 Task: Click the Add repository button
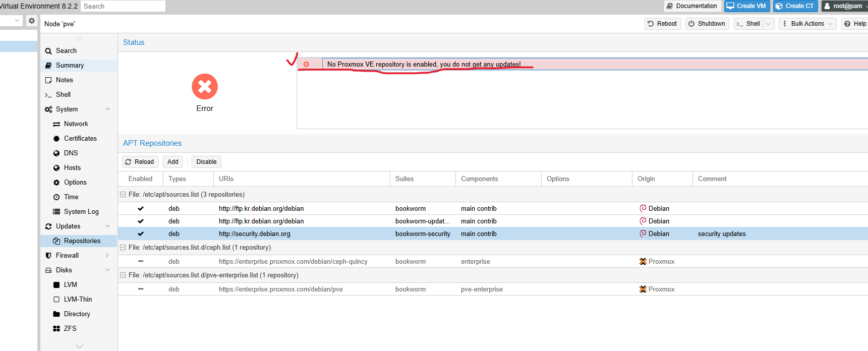pyautogui.click(x=173, y=162)
